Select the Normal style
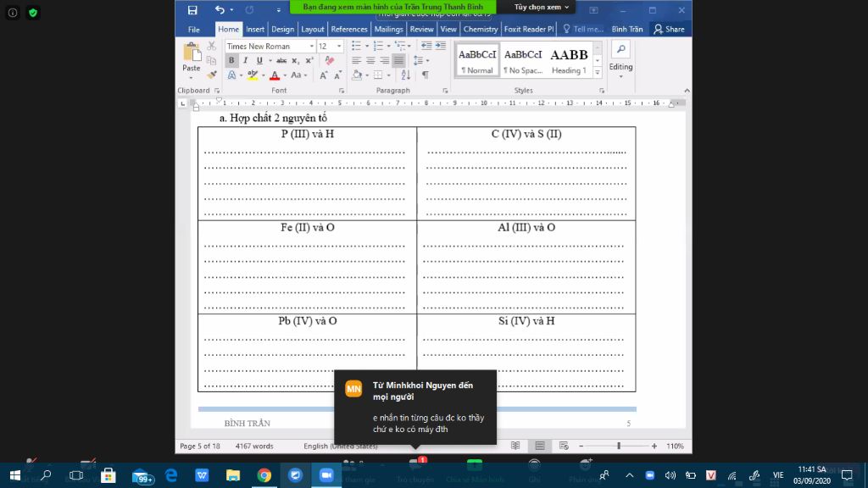The image size is (868, 488). click(477, 60)
